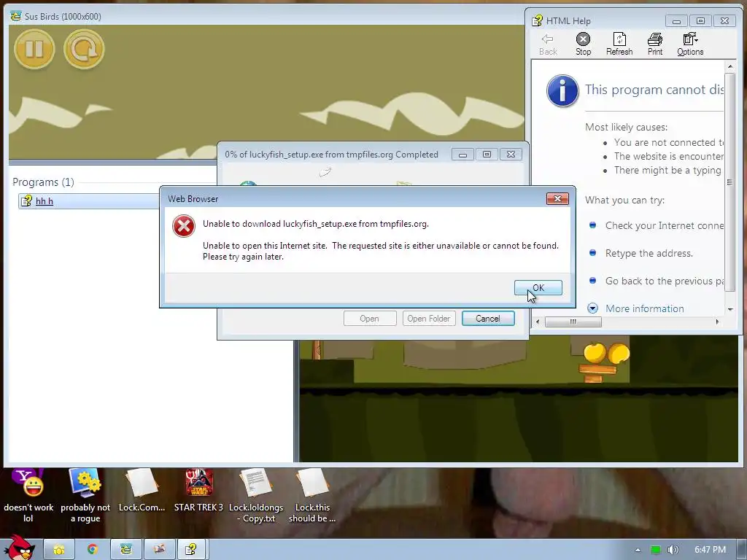Launch Chrome from the taskbar
Viewport: 747px width, 560px height.
(93, 550)
